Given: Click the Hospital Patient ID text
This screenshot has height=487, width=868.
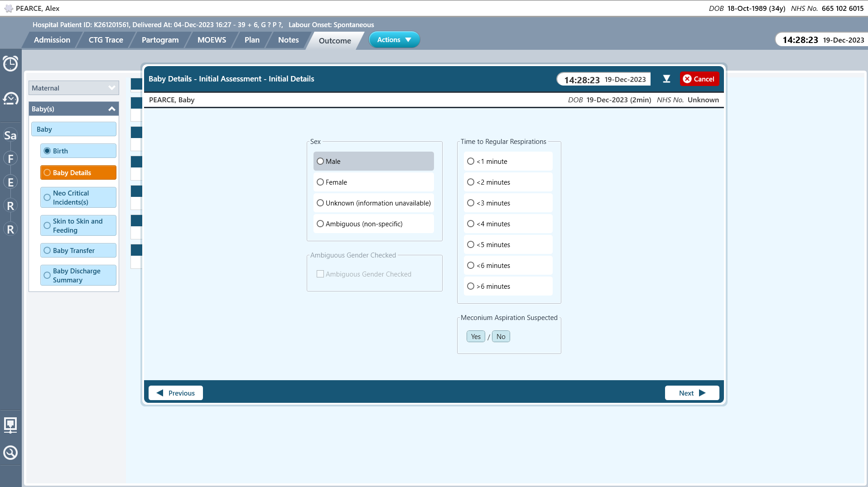Looking at the screenshot, I should (81, 25).
